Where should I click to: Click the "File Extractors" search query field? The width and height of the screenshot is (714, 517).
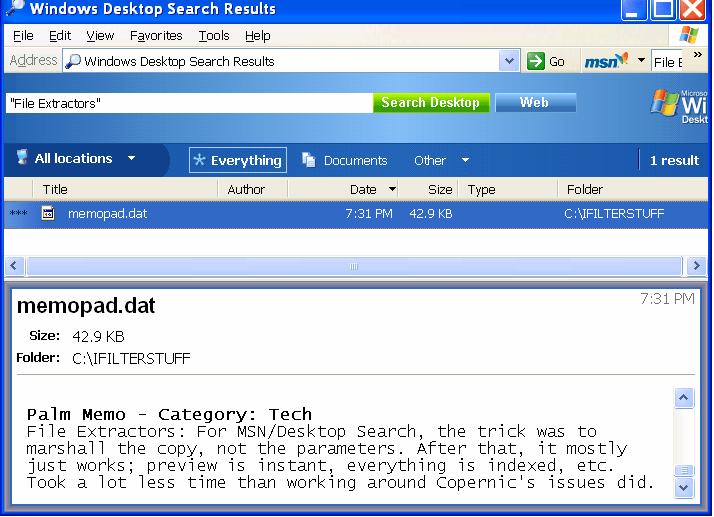point(189,103)
